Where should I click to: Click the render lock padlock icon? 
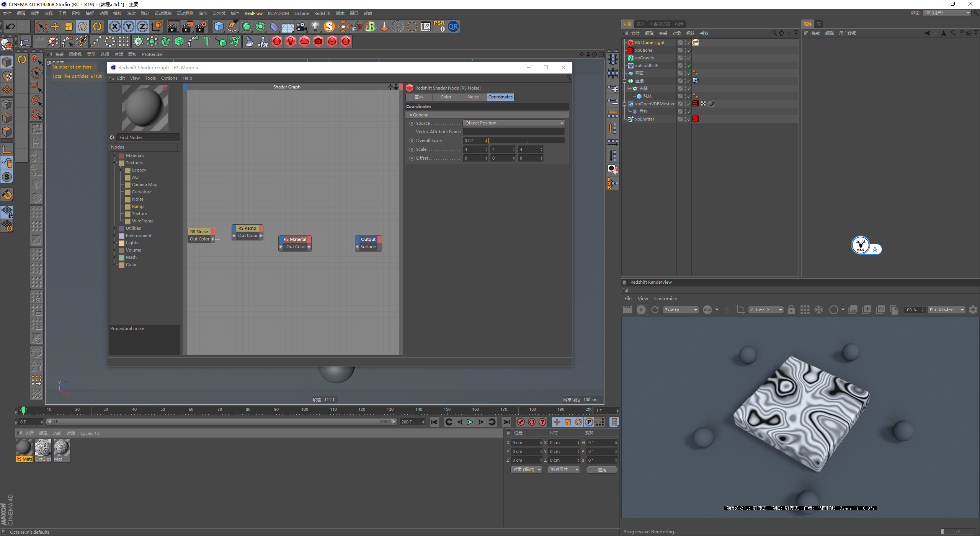(791, 310)
